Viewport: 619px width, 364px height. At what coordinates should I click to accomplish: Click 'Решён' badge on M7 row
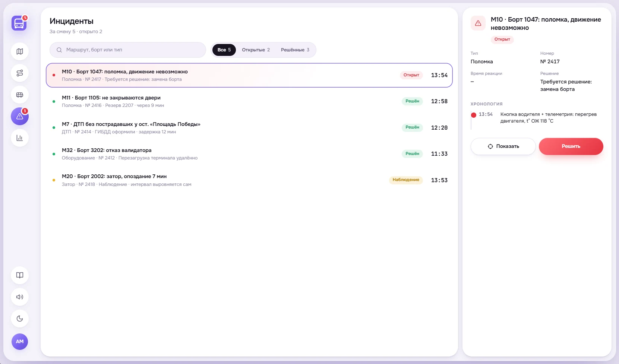412,127
